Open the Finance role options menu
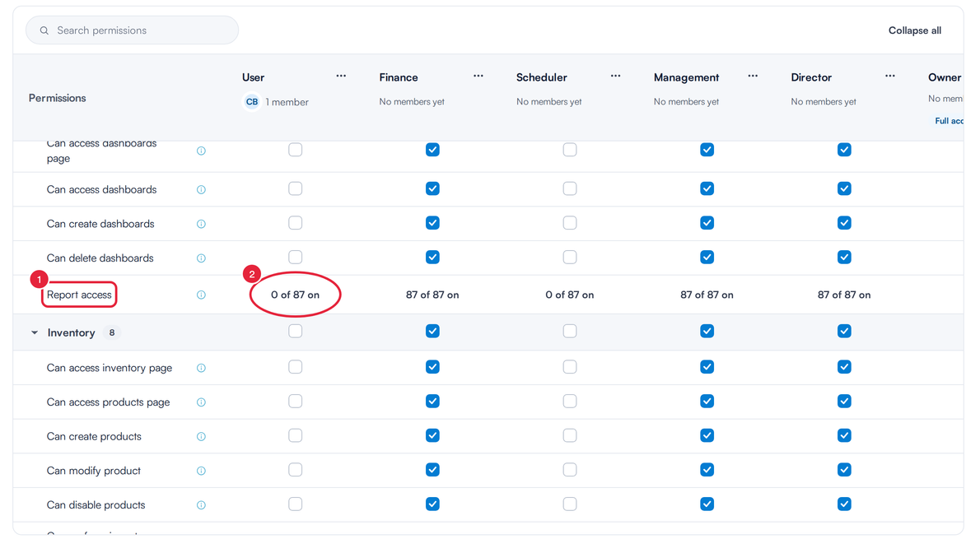This screenshot has width=980, height=539. point(478,77)
